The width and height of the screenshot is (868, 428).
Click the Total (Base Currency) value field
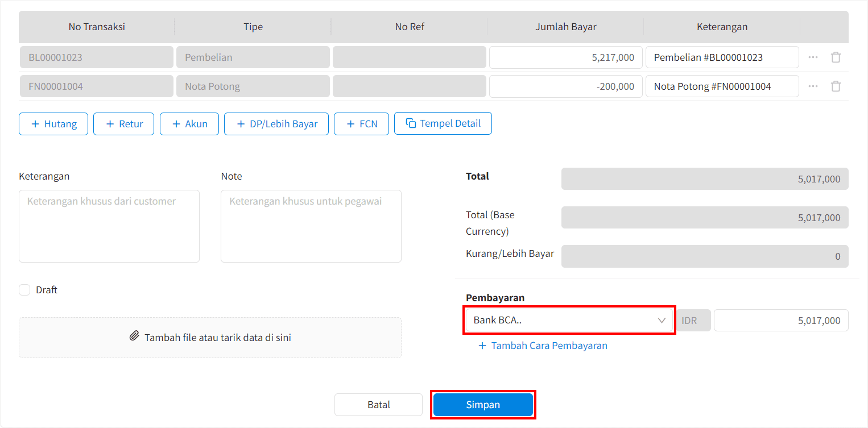tap(705, 218)
